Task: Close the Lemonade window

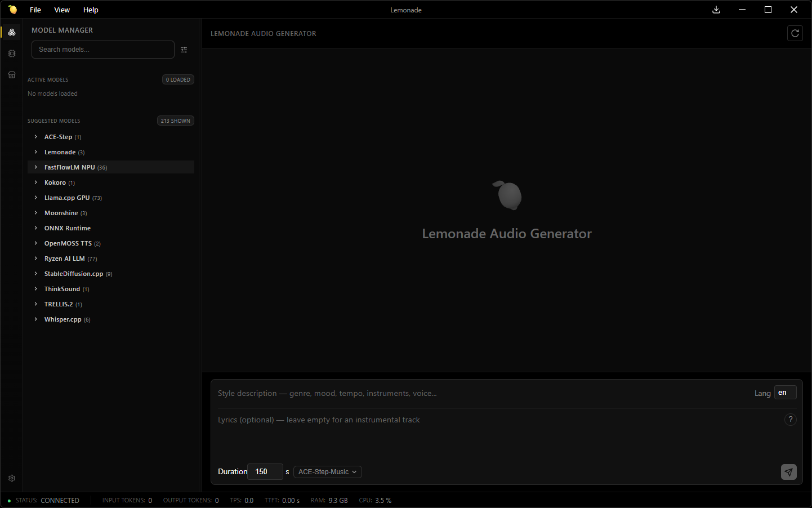Action: pos(794,10)
